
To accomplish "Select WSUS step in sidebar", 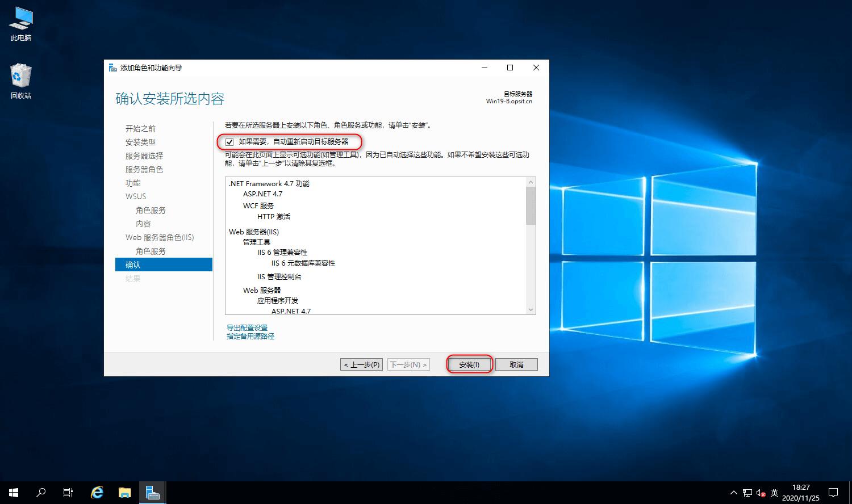I will point(136,196).
